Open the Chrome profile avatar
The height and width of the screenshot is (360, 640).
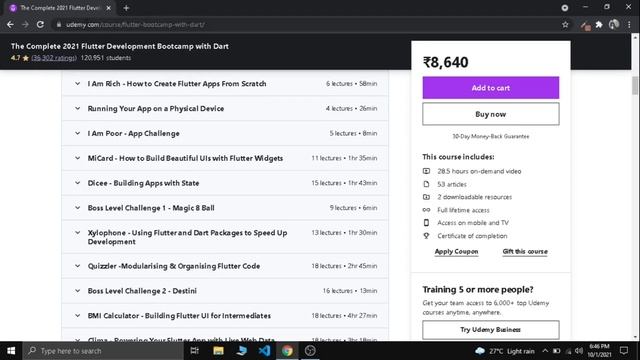click(x=613, y=24)
